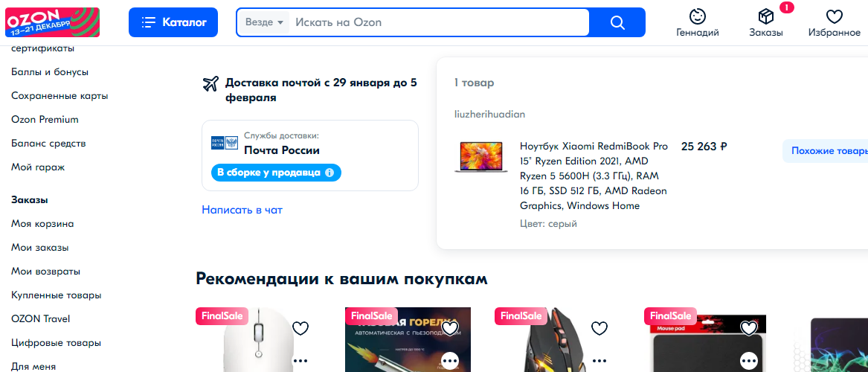Open Купленные товары in sidebar
This screenshot has height=372, width=868.
(x=57, y=295)
